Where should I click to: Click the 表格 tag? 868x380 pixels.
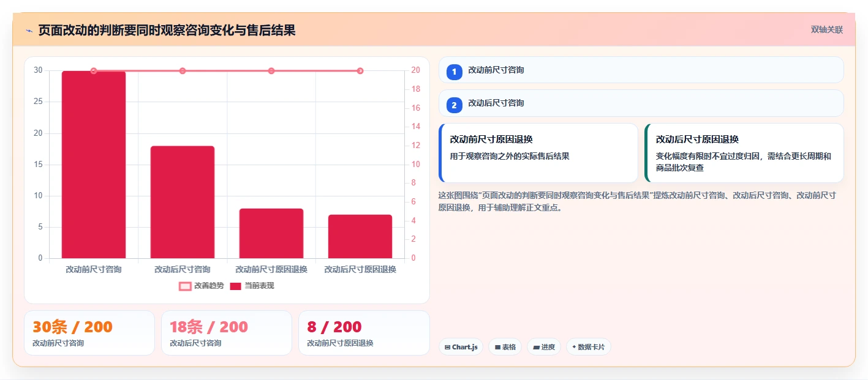(x=505, y=347)
